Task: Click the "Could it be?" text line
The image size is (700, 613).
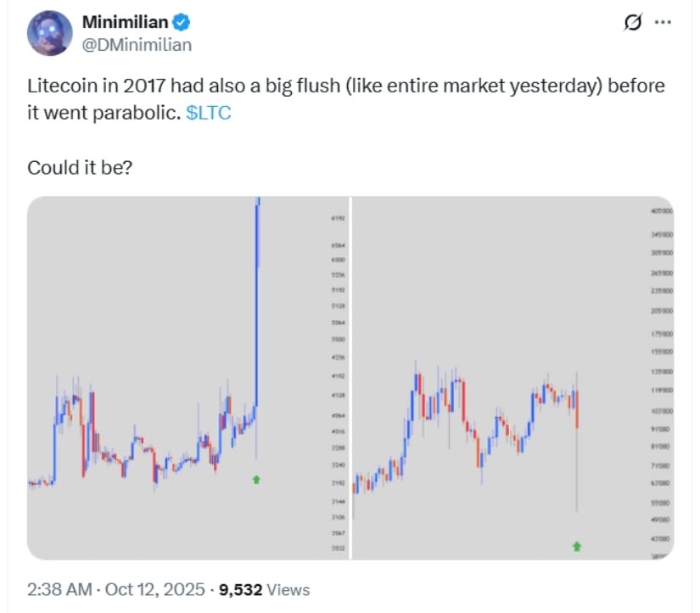Action: pyautogui.click(x=79, y=168)
